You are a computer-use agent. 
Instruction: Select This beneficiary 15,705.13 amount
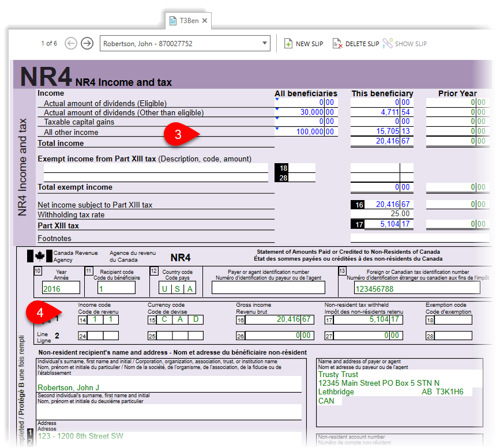tap(382, 131)
